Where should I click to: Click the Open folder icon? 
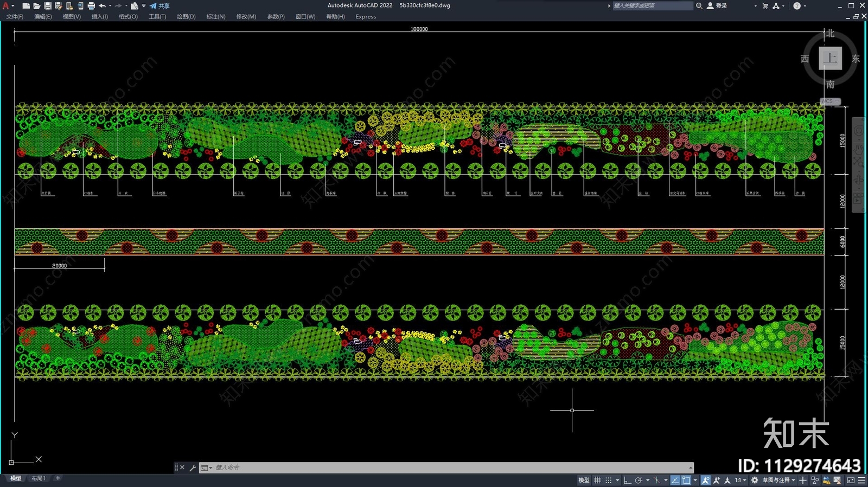[x=37, y=6]
